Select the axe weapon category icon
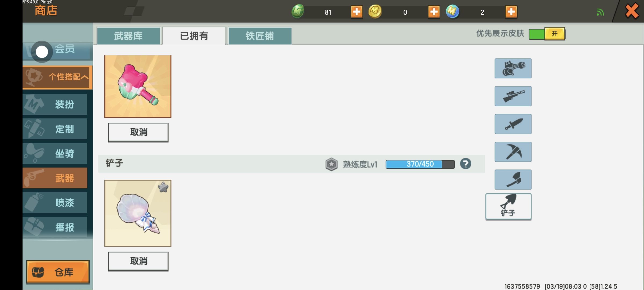 pyautogui.click(x=513, y=180)
